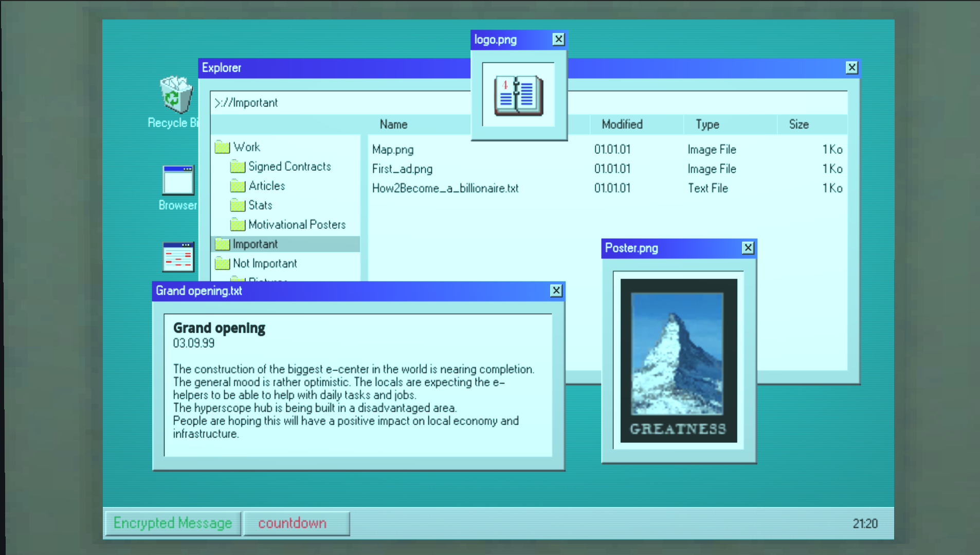980x555 pixels.
Task: Click the Not Important folder icon
Action: [x=222, y=263]
